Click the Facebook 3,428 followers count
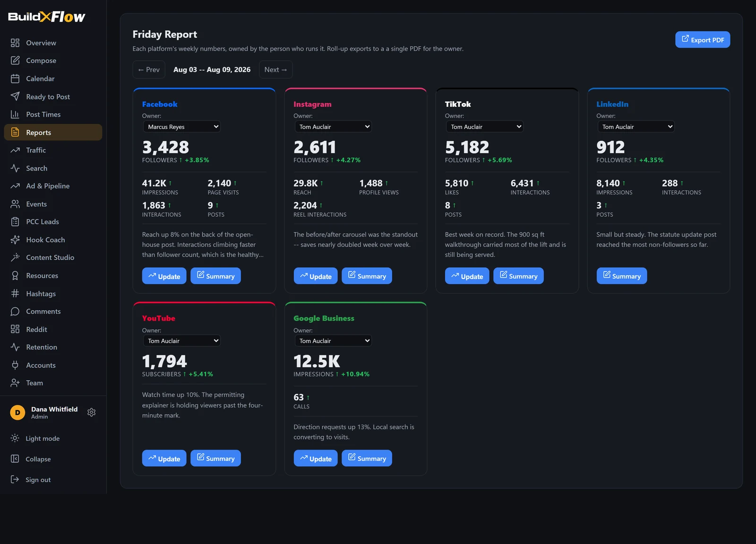The width and height of the screenshot is (756, 544). pos(165,147)
